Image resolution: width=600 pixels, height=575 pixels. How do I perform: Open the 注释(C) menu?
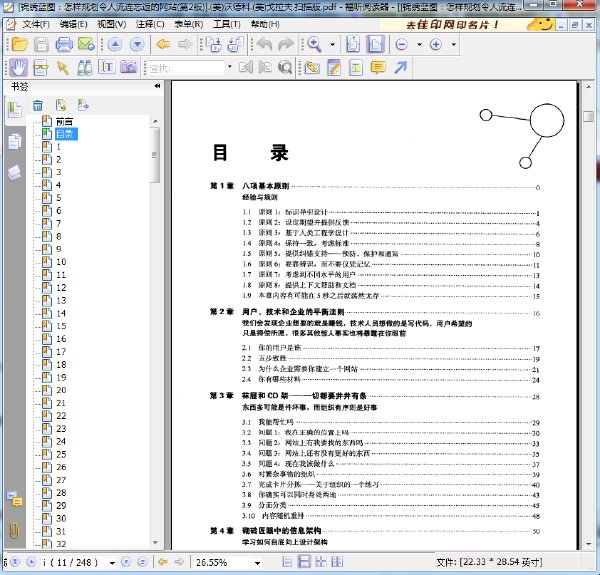coord(150,24)
